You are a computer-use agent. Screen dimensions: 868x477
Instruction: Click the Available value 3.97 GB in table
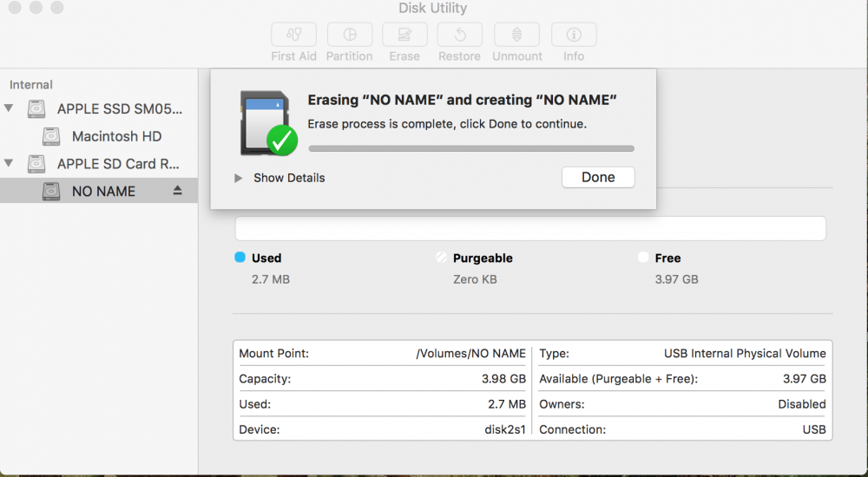pyautogui.click(x=805, y=378)
